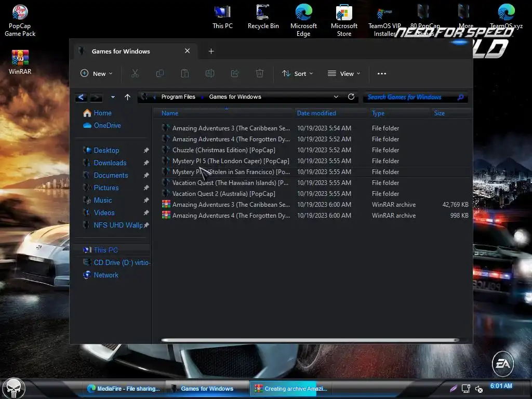The width and height of the screenshot is (532, 399).
Task: Add a new tab with plus button
Action: point(211,51)
